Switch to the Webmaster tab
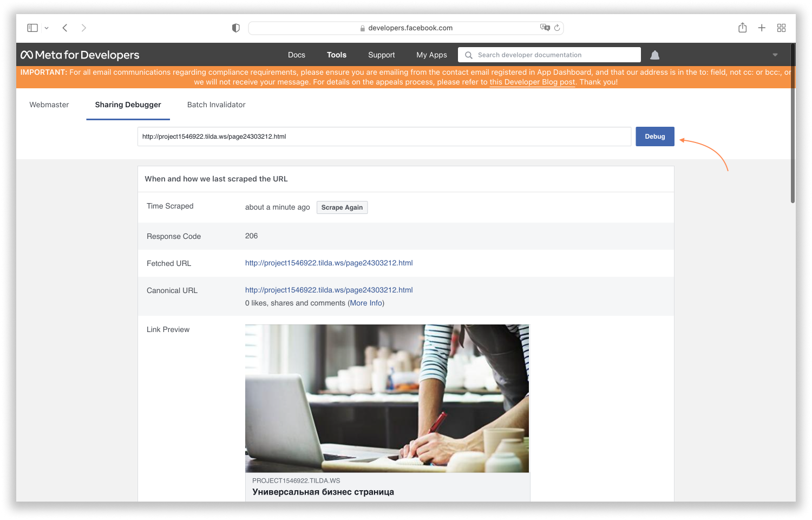 click(49, 105)
